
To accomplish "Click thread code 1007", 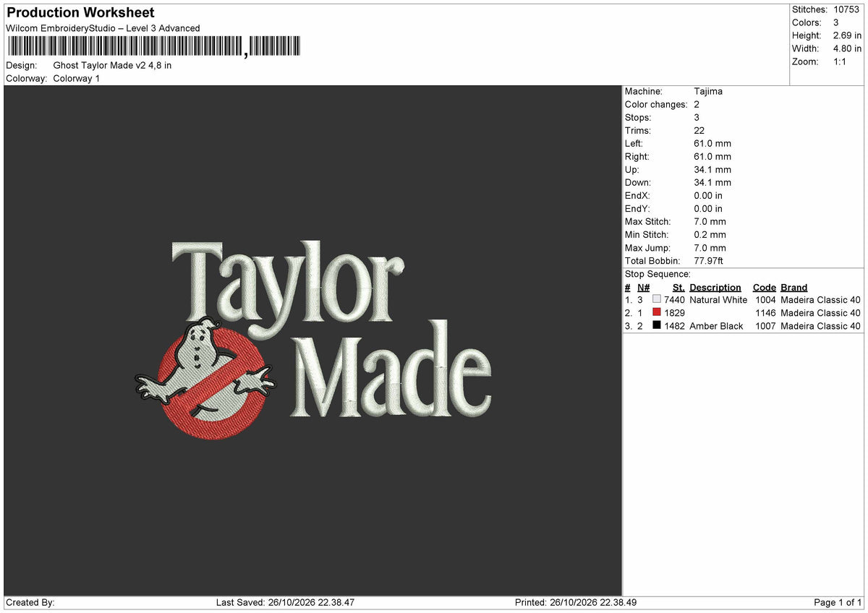I will [765, 326].
